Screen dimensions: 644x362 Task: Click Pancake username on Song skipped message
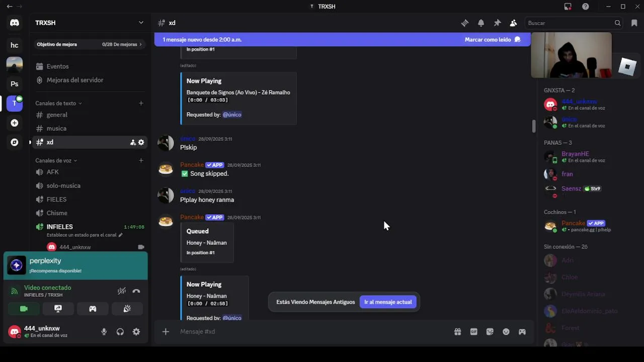(192, 165)
